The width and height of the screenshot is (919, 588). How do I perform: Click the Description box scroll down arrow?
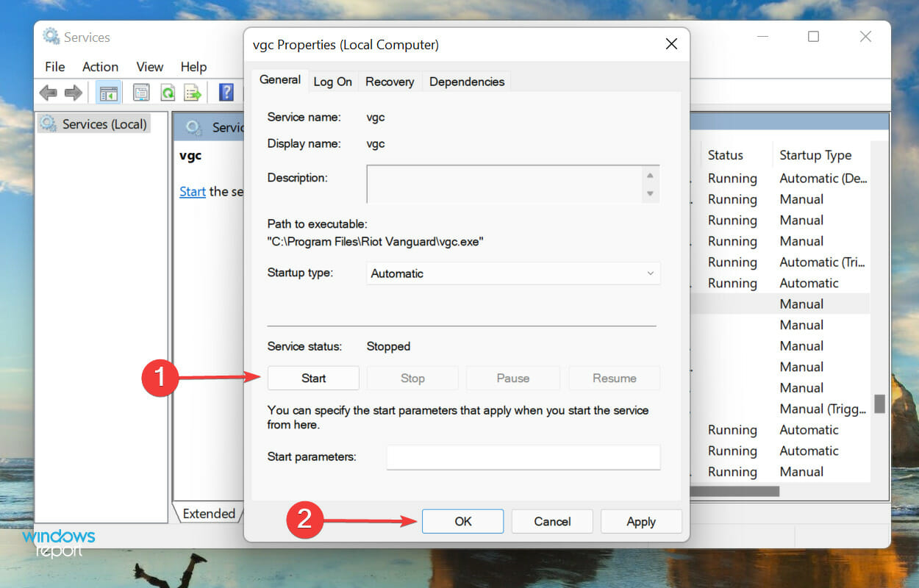pyautogui.click(x=649, y=193)
